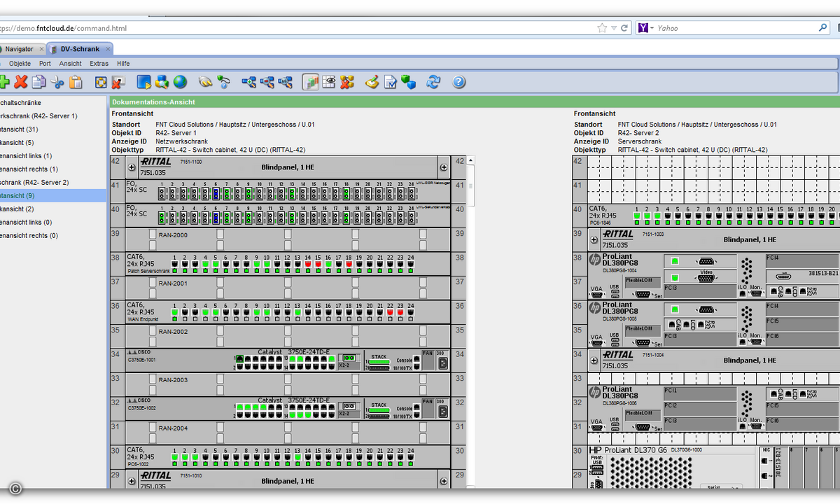Select tree item ending 'enansicht rechts (1)'
The width and height of the screenshot is (840, 504).
click(29, 169)
